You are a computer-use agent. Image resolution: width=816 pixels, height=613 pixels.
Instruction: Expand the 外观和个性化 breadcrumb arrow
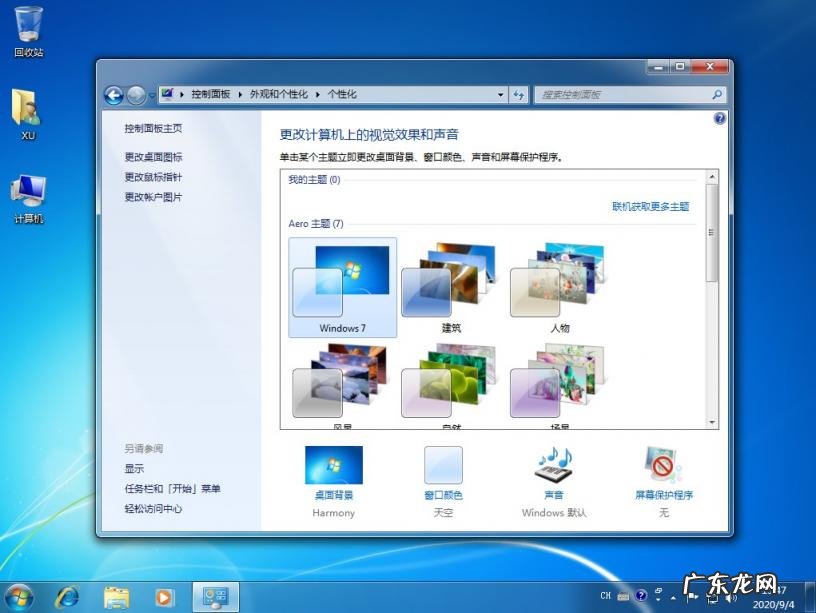[318, 95]
